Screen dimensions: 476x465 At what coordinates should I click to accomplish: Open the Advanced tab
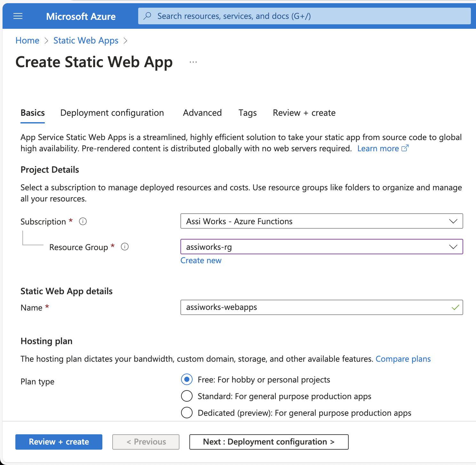click(202, 113)
